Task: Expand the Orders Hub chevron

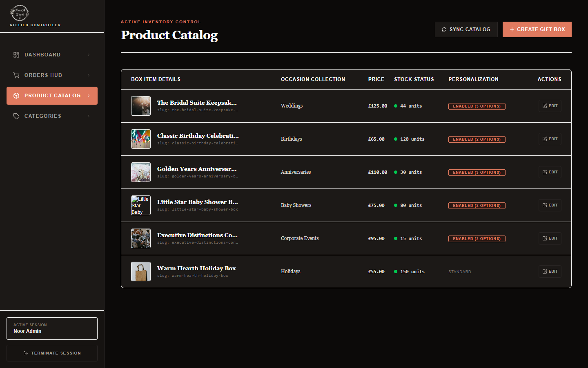Action: (89, 75)
